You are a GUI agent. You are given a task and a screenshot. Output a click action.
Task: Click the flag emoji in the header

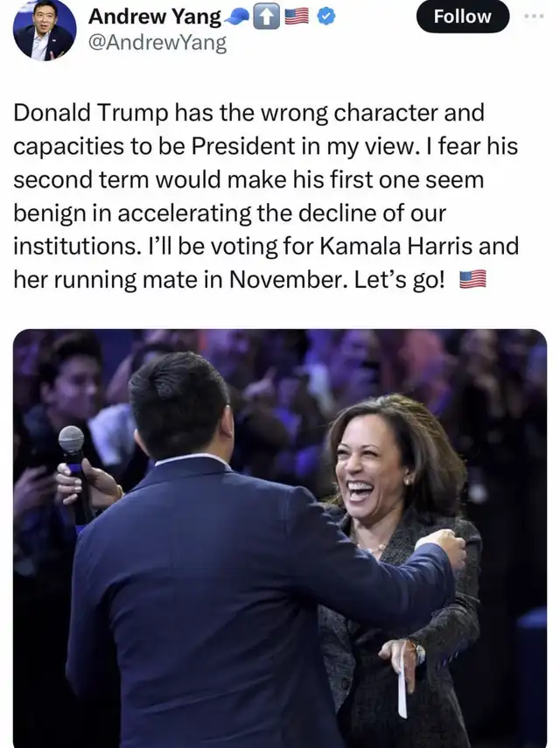click(x=297, y=17)
